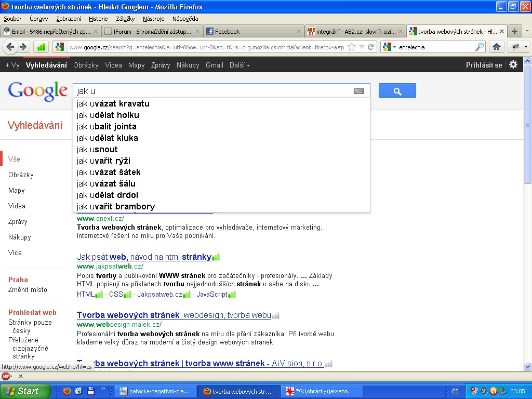Open the Obrázky link in Google top bar

click(x=86, y=65)
